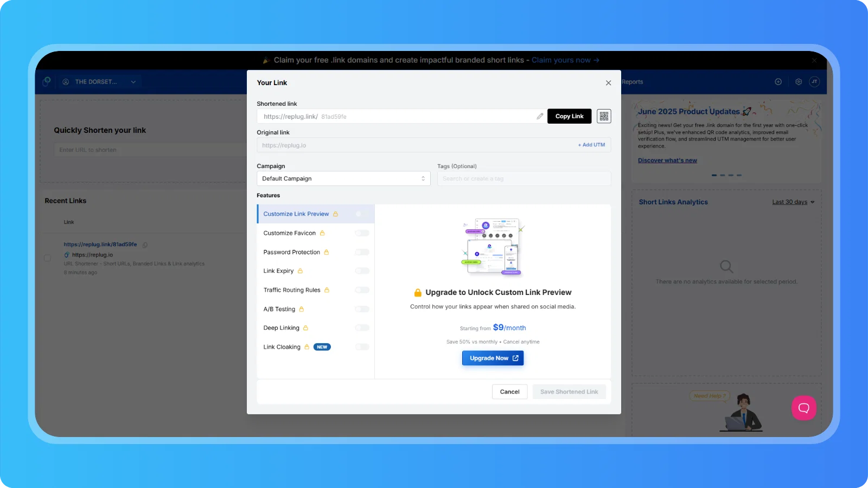This screenshot has width=868, height=488.
Task: Click the Copy Link button
Action: click(x=570, y=116)
